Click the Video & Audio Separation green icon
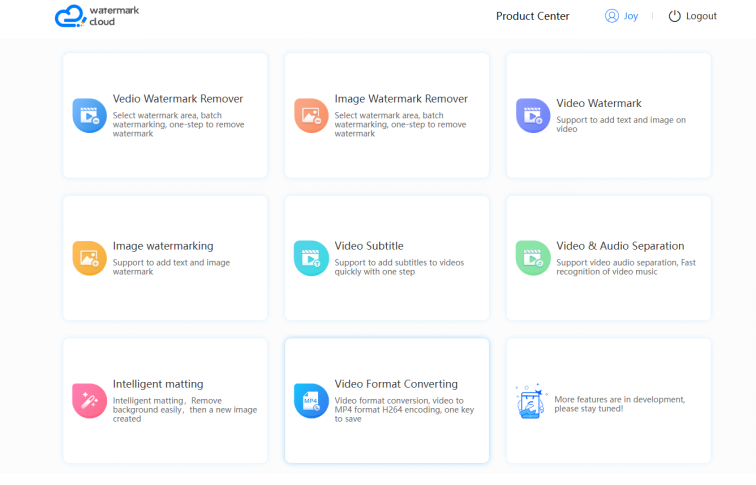This screenshot has height=485, width=756. coord(533,258)
